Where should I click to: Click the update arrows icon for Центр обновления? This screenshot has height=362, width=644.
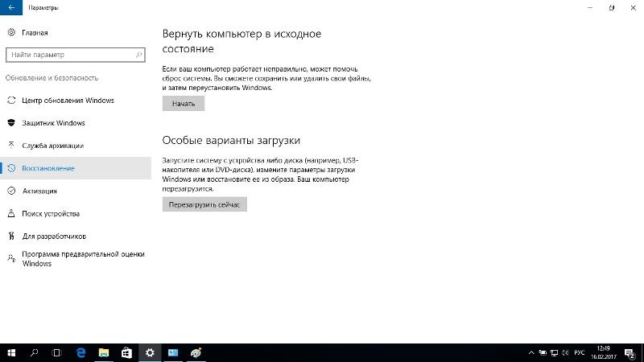tap(11, 100)
